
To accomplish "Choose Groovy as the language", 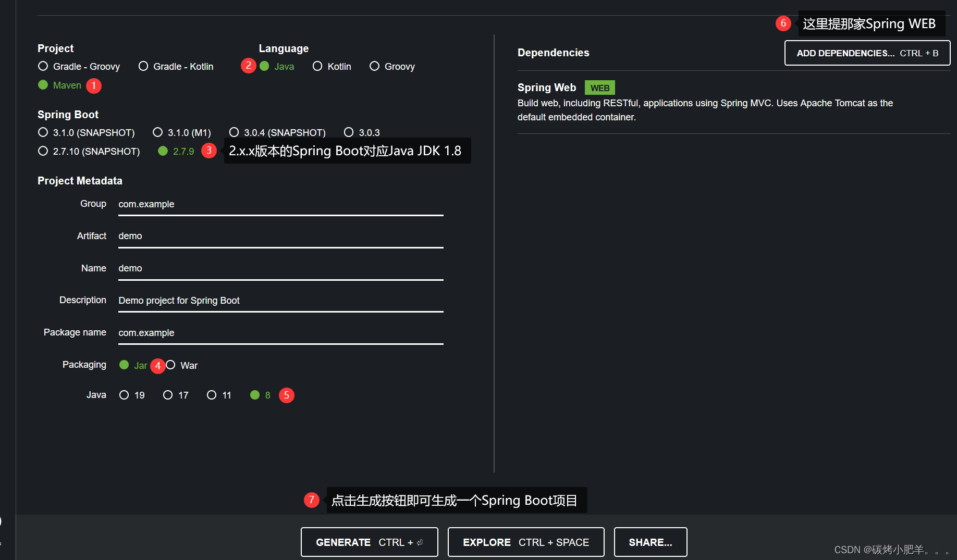I will [392, 67].
